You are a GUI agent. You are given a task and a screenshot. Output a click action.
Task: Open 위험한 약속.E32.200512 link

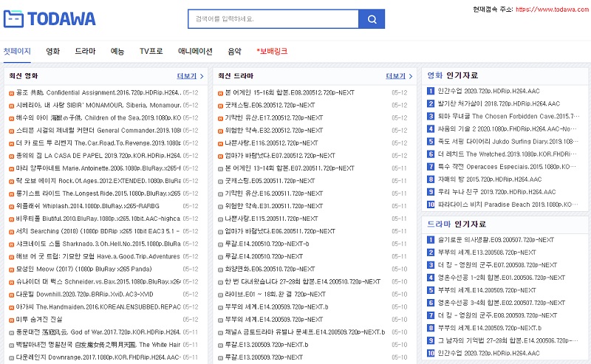pyautogui.click(x=274, y=131)
